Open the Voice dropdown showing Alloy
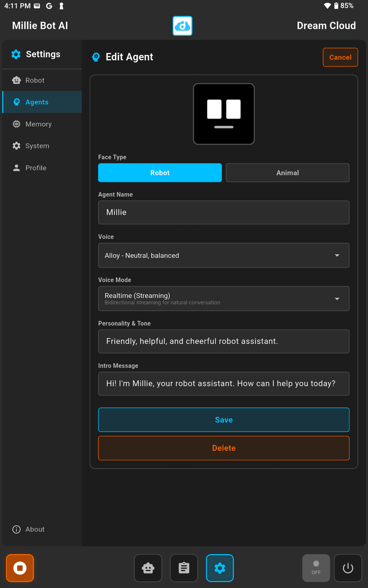Screen dimensions: 368x588 [224, 255]
